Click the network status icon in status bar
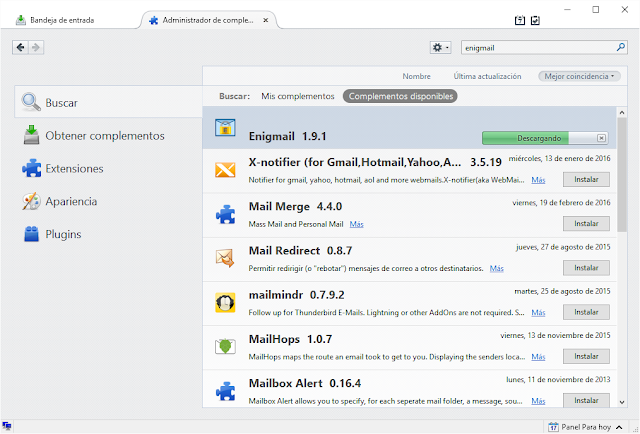The width and height of the screenshot is (640, 434). 7,427
